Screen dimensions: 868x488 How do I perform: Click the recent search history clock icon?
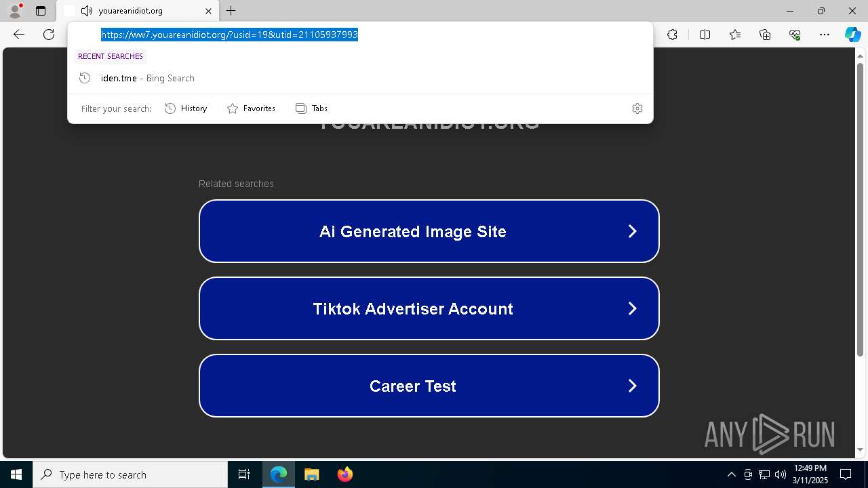tap(85, 78)
